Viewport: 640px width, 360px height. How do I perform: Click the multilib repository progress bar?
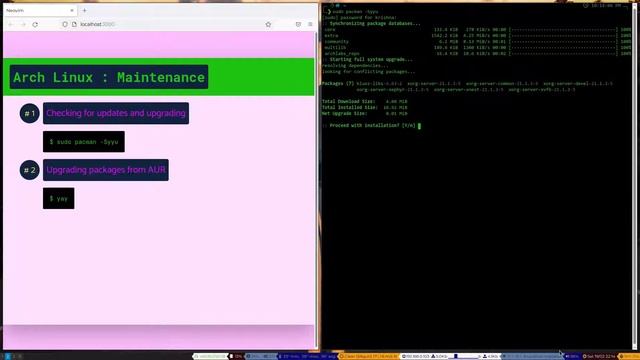pos(564,48)
